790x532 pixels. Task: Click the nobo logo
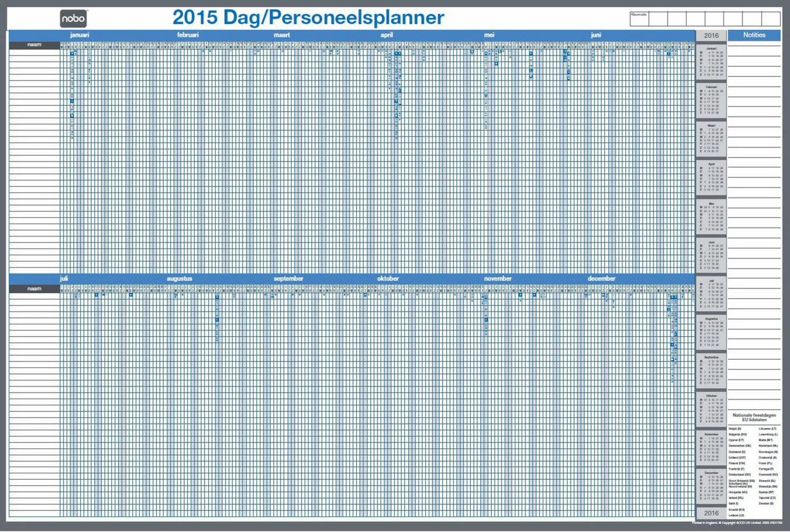pos(73,18)
